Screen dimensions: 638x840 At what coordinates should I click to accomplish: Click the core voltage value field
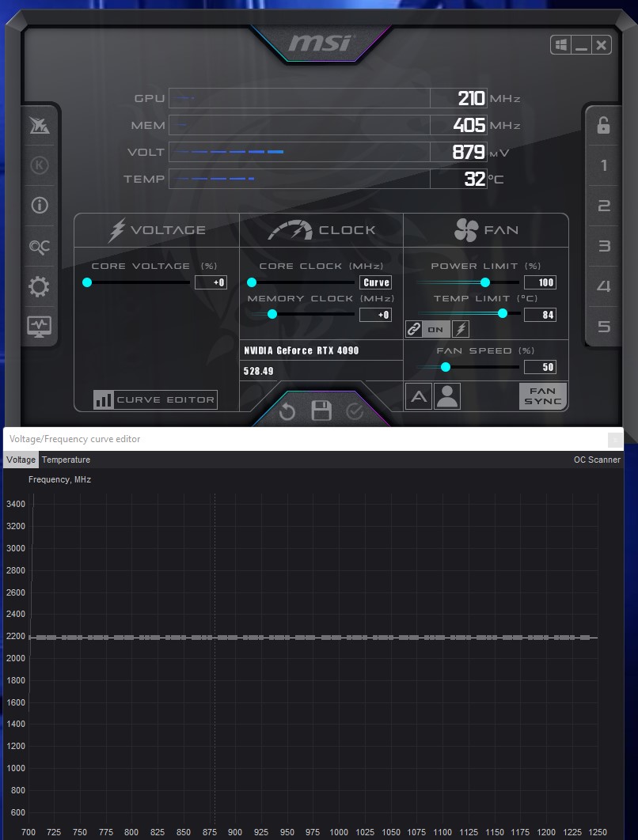click(x=211, y=282)
